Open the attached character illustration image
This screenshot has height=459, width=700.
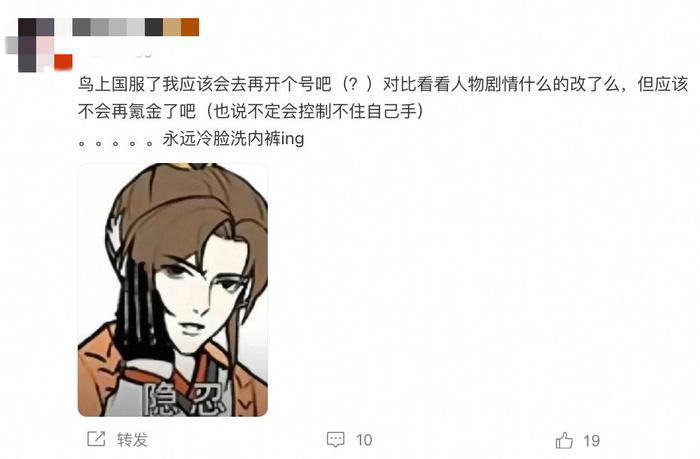coord(173,290)
